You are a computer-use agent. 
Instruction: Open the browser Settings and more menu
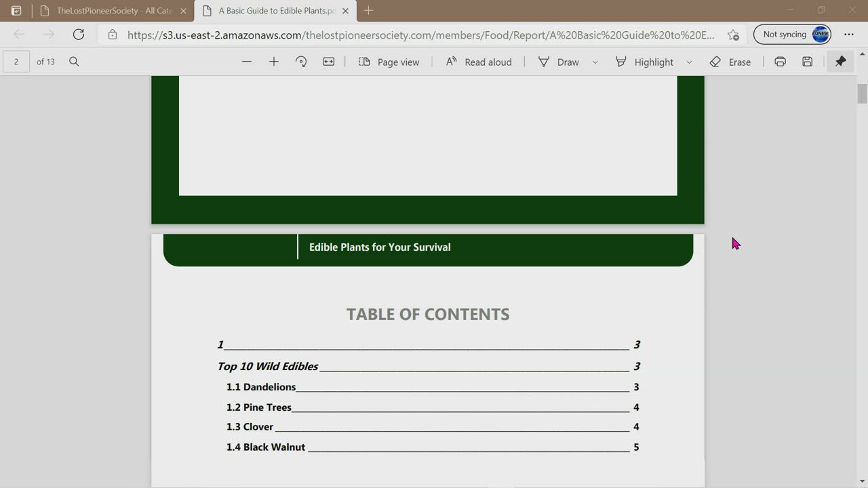click(849, 35)
